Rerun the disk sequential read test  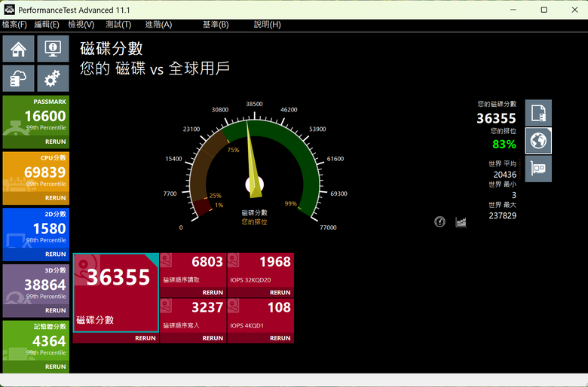(x=213, y=292)
